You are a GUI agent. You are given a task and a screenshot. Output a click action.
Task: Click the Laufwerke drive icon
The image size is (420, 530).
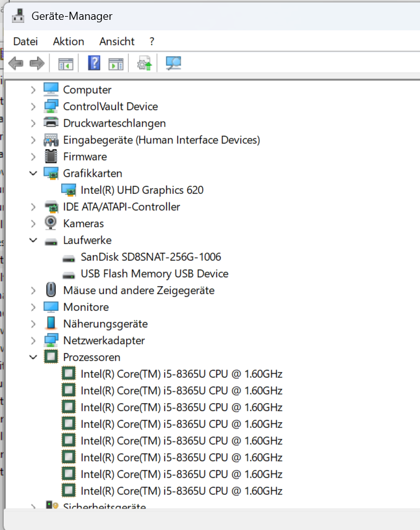(x=51, y=241)
